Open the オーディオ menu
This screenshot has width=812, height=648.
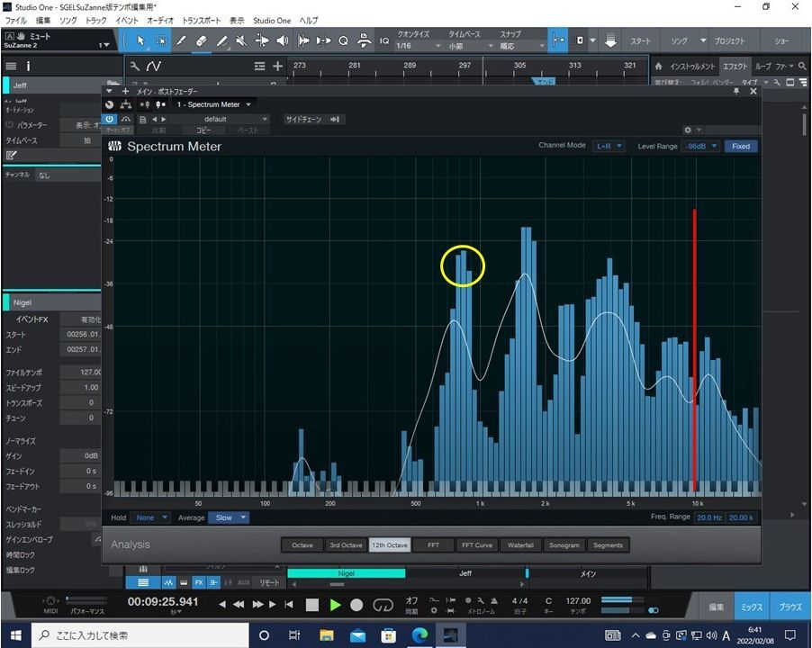coord(160,21)
